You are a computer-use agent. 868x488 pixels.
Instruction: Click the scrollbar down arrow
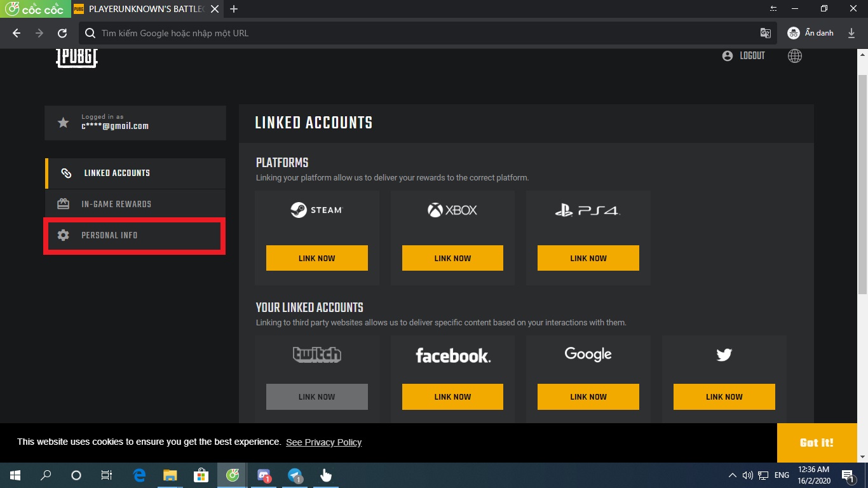[x=862, y=457]
